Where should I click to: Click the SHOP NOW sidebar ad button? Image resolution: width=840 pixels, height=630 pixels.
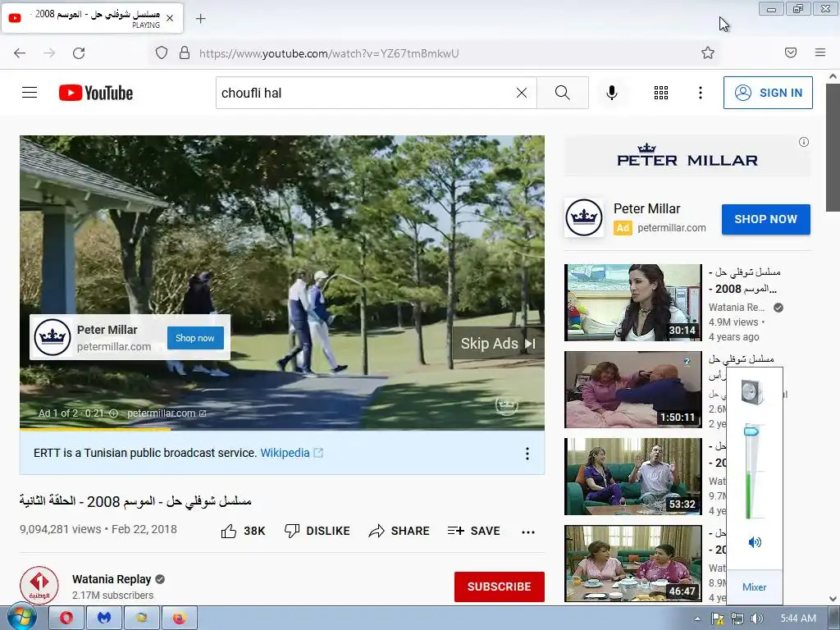click(765, 219)
